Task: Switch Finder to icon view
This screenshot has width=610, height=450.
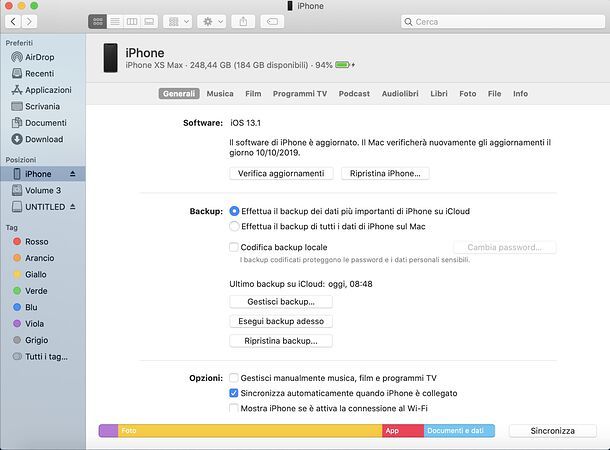Action: [98, 21]
